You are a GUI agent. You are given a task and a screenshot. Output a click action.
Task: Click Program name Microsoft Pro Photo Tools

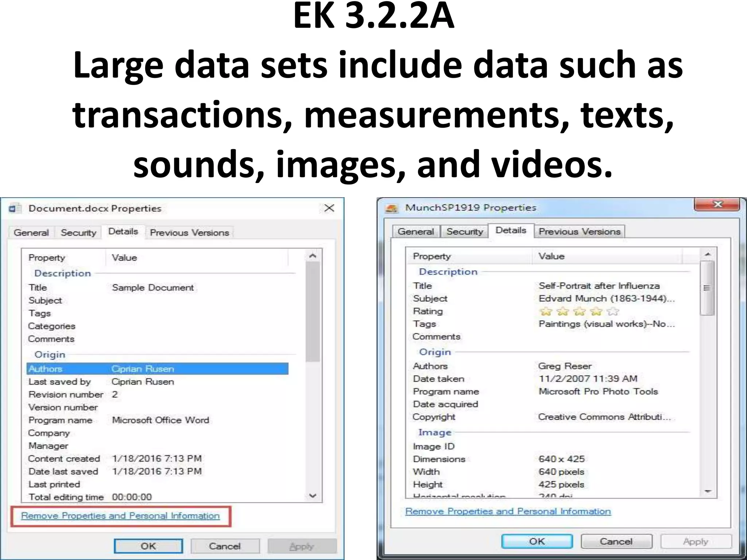tap(598, 392)
